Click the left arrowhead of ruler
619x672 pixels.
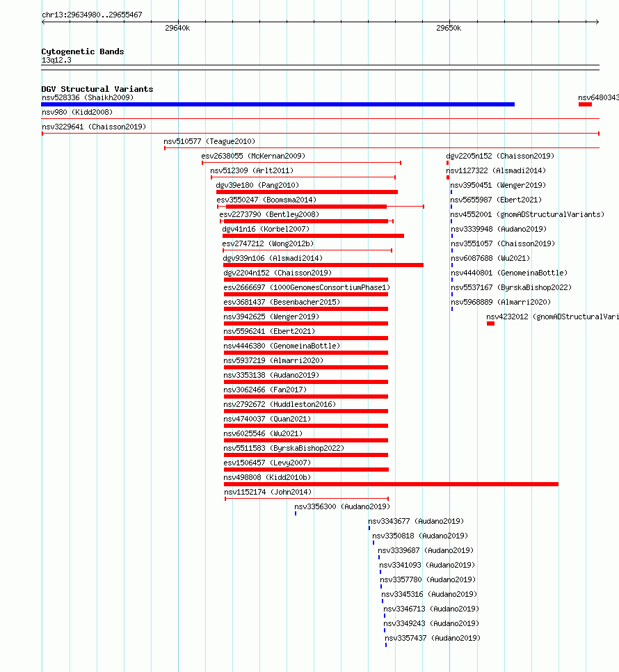tap(43, 22)
